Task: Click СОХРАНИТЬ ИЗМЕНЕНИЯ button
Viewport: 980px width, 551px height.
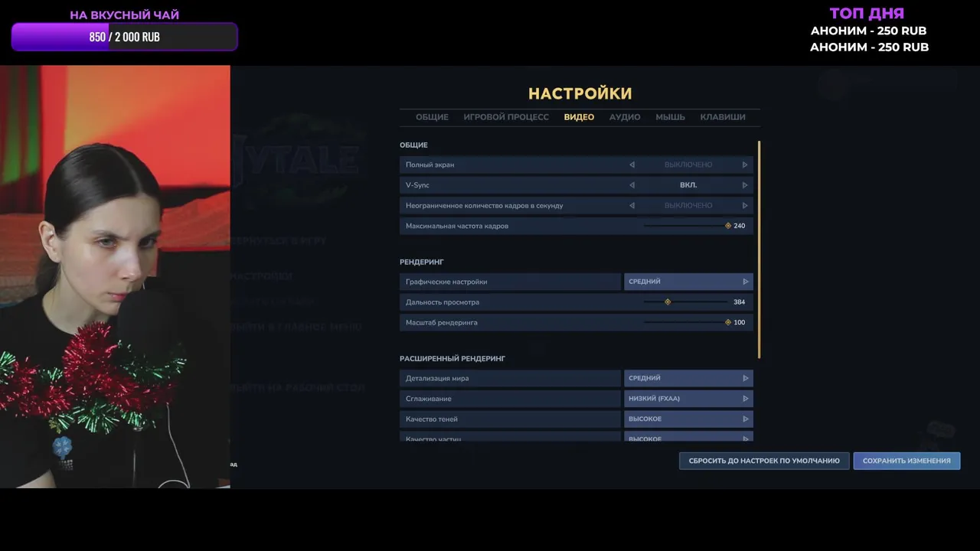Action: tap(906, 461)
